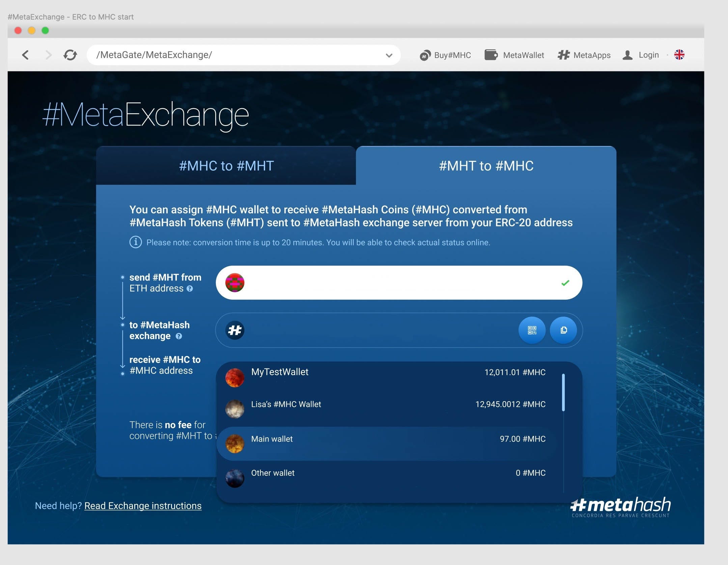728x565 pixels.
Task: Open the Buy#MHC menu item
Action: [445, 55]
